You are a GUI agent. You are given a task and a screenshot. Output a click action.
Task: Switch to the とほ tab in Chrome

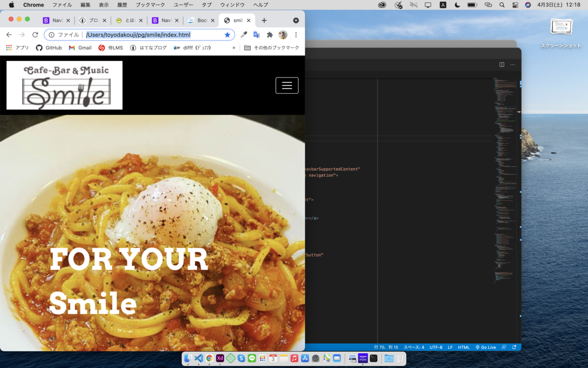(x=130, y=21)
